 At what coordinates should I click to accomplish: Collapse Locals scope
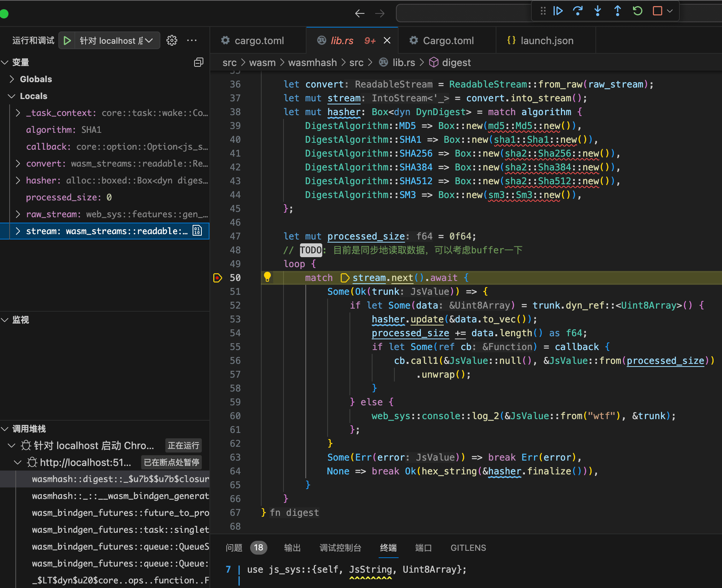[12, 96]
